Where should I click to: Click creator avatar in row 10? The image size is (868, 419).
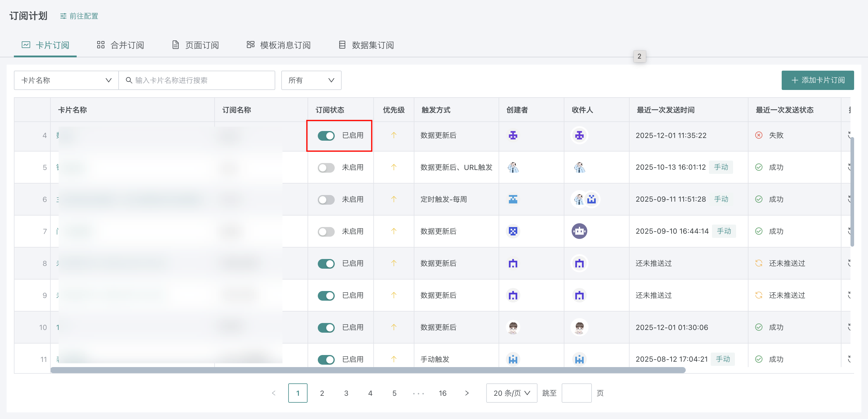point(513,327)
